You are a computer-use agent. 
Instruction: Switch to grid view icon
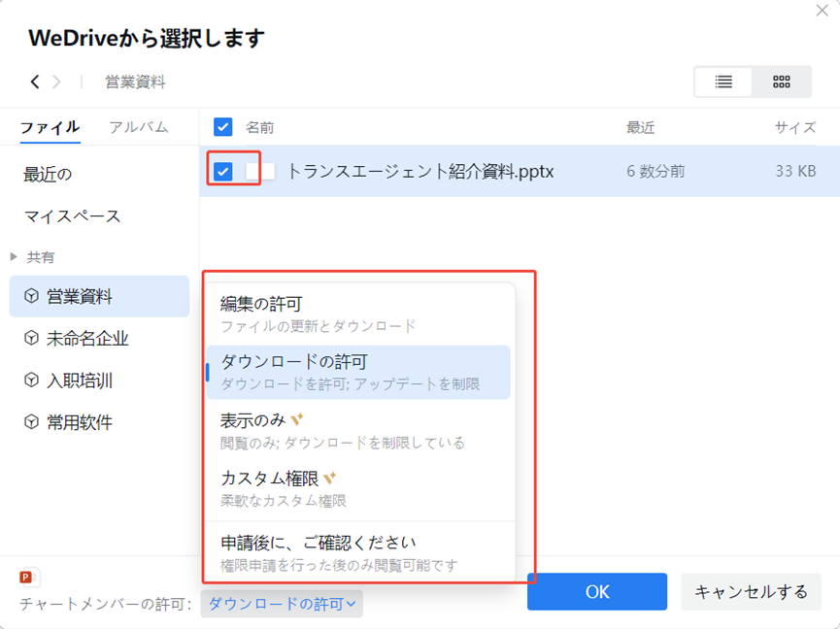tap(782, 83)
